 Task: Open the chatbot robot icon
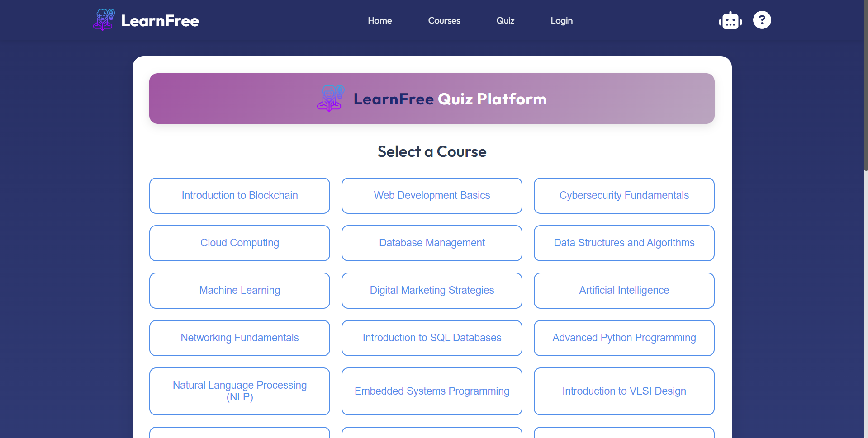(730, 20)
